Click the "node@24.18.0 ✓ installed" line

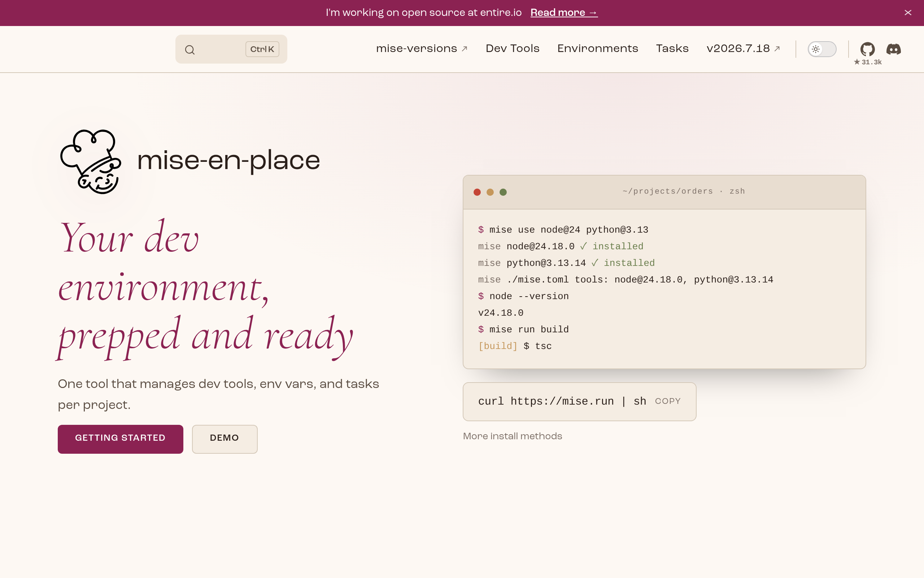561,247
